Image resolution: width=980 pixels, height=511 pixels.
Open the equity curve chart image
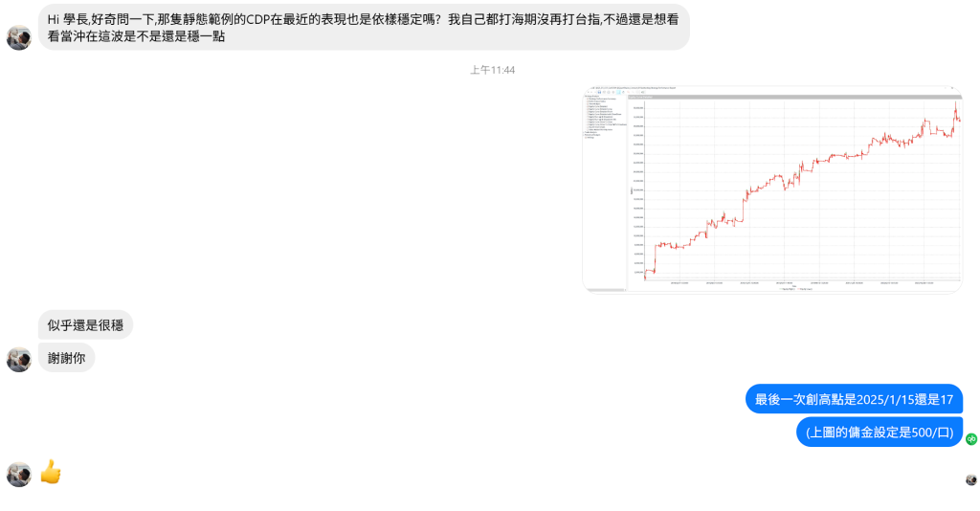click(x=771, y=189)
